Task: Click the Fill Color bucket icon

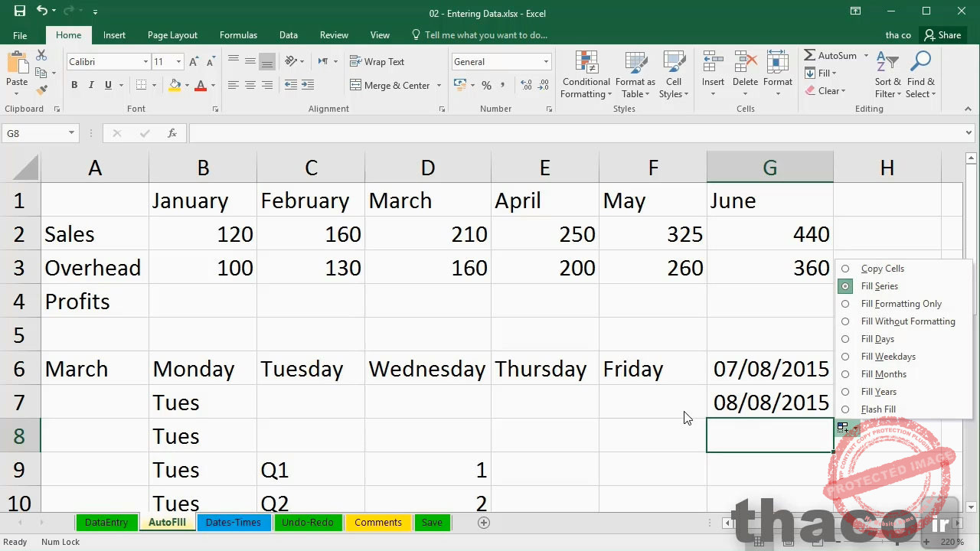Action: click(x=175, y=85)
